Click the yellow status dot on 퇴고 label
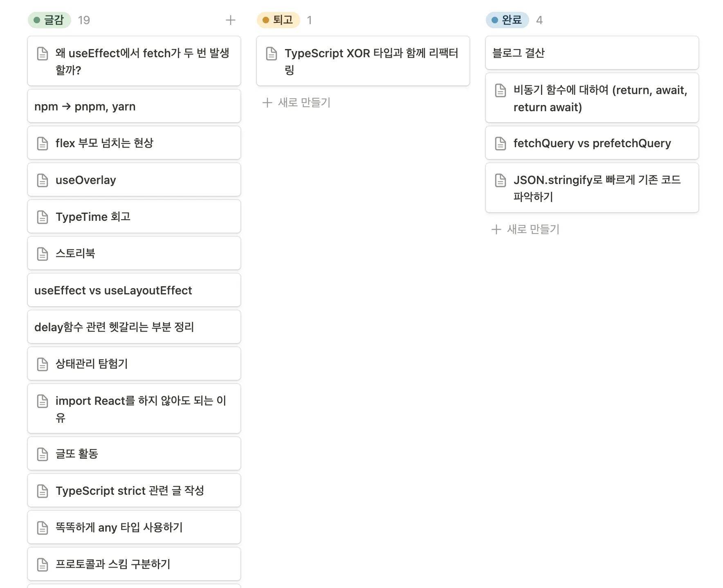This screenshot has height=588, width=723. click(x=265, y=19)
